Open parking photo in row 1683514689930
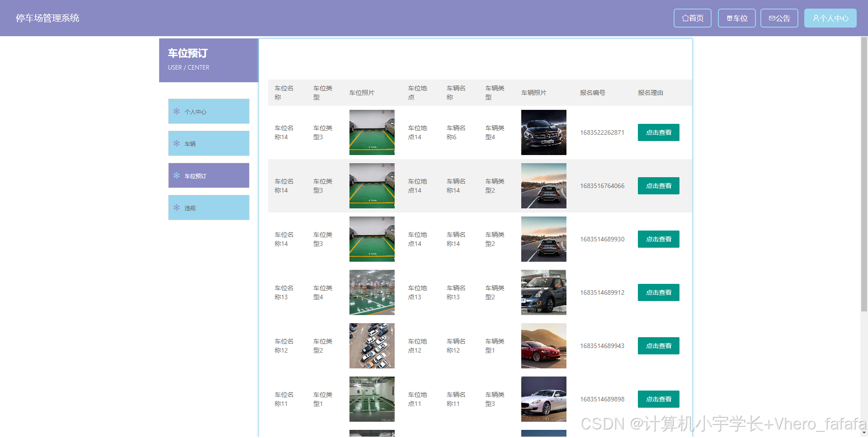The image size is (868, 438). 372,239
